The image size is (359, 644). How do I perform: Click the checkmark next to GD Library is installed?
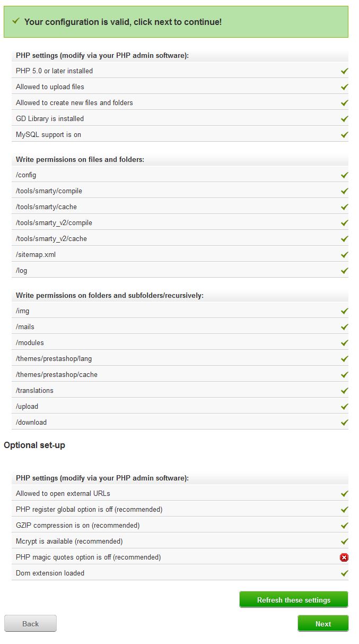click(x=345, y=118)
